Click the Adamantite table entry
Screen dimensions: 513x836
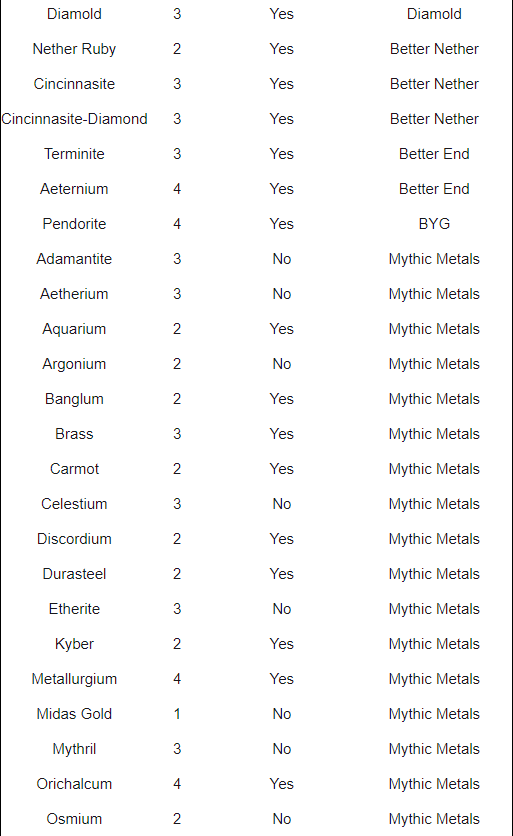74,259
